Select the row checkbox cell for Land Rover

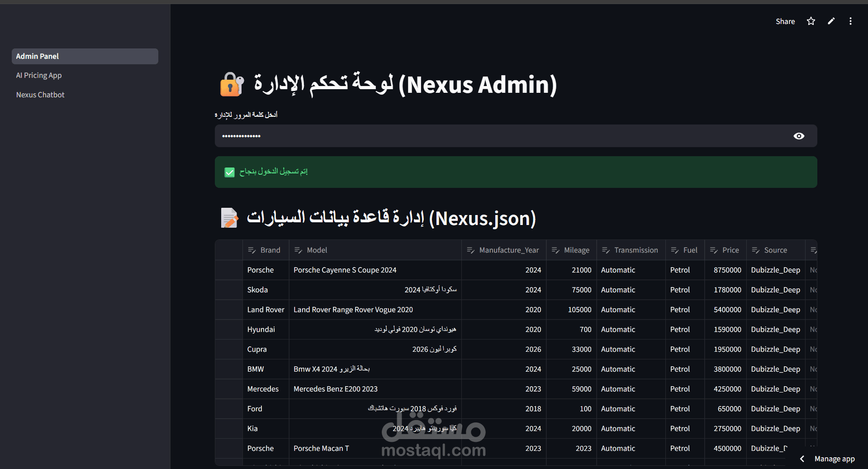pyautogui.click(x=229, y=310)
